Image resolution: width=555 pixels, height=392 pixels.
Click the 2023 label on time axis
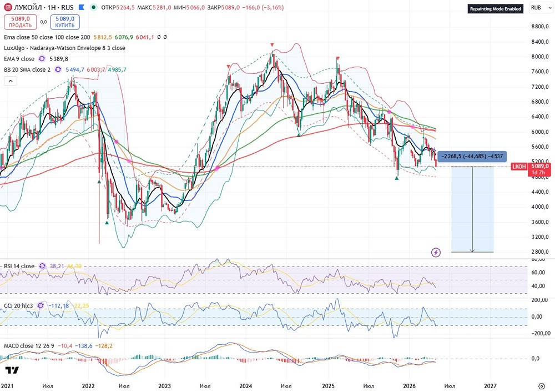pyautogui.click(x=165, y=386)
